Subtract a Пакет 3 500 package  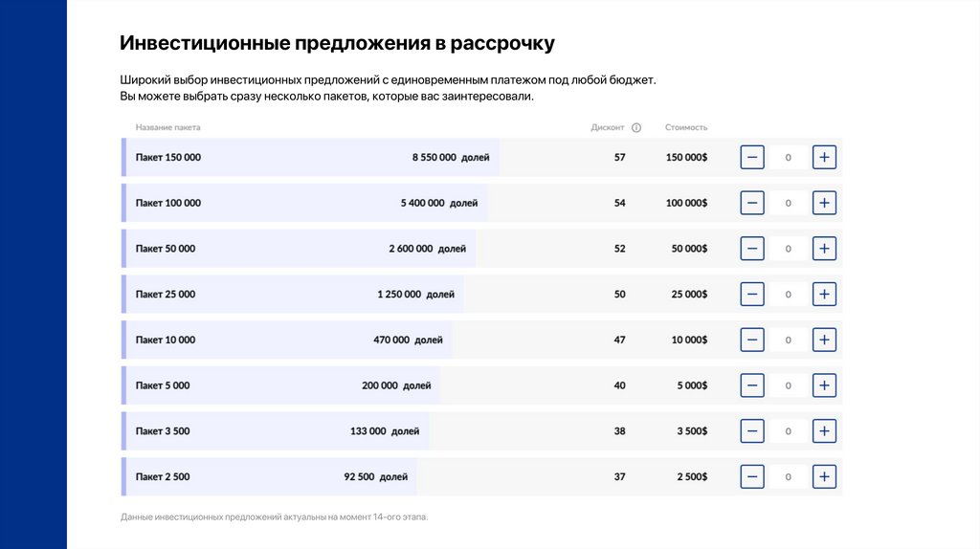[x=752, y=430]
